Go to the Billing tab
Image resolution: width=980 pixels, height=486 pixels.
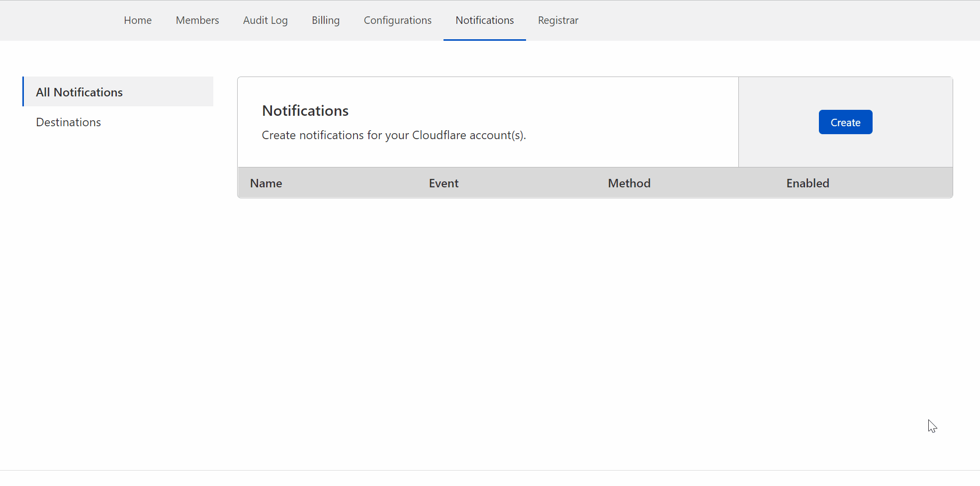pos(326,20)
